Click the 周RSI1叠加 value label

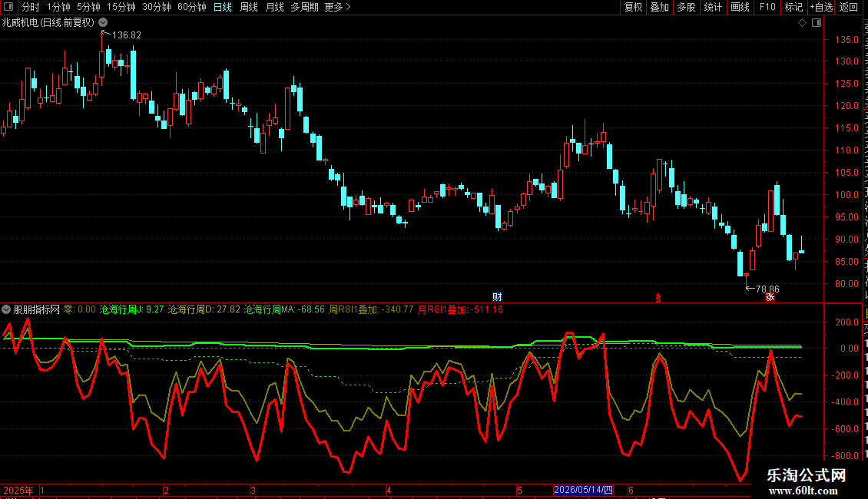372,310
